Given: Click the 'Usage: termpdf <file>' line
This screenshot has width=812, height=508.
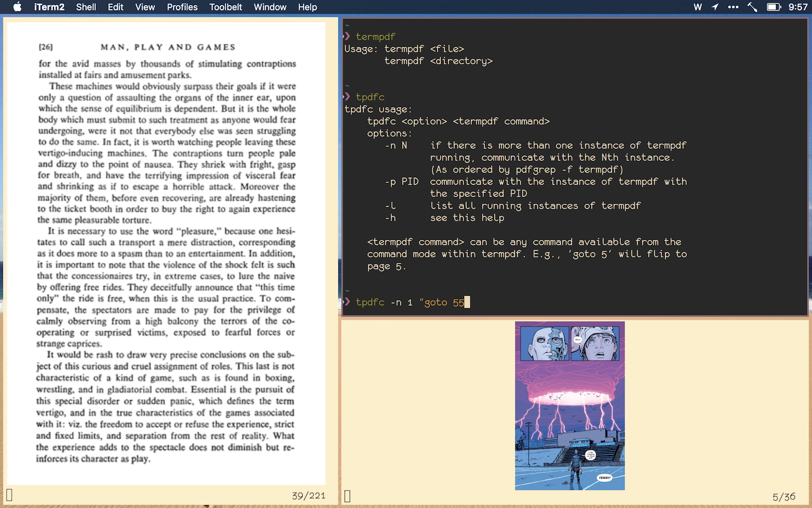Looking at the screenshot, I should point(404,49).
